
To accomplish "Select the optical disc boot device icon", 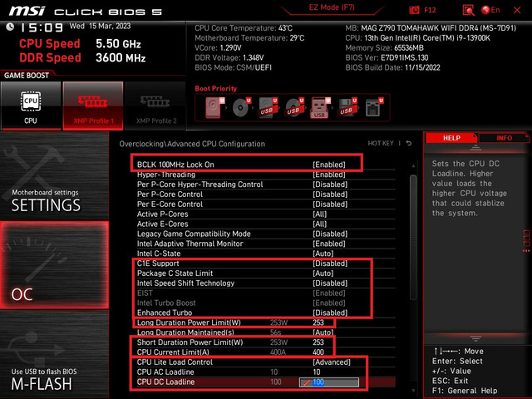I will point(241,107).
